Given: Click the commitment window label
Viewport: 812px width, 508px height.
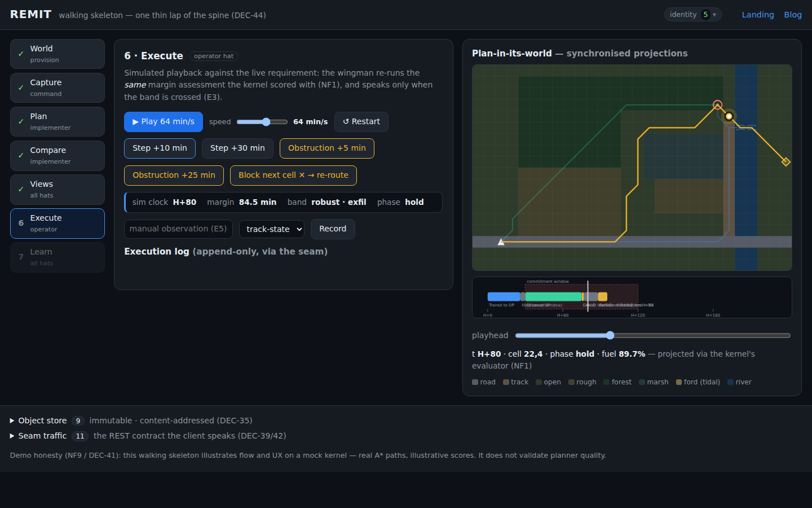Looking at the screenshot, I should [548, 281].
